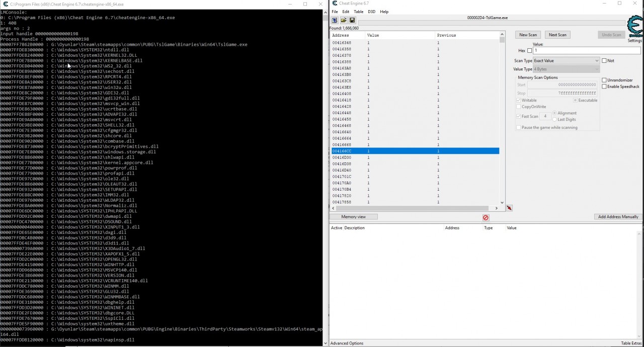Screen dimensions: 644x347
Task: Click the console window title bar icon
Action: point(5,4)
